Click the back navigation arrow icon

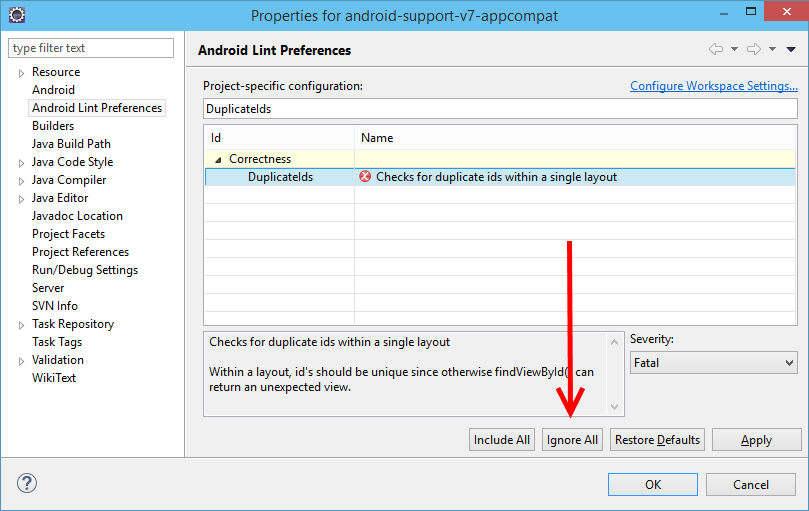(x=715, y=49)
